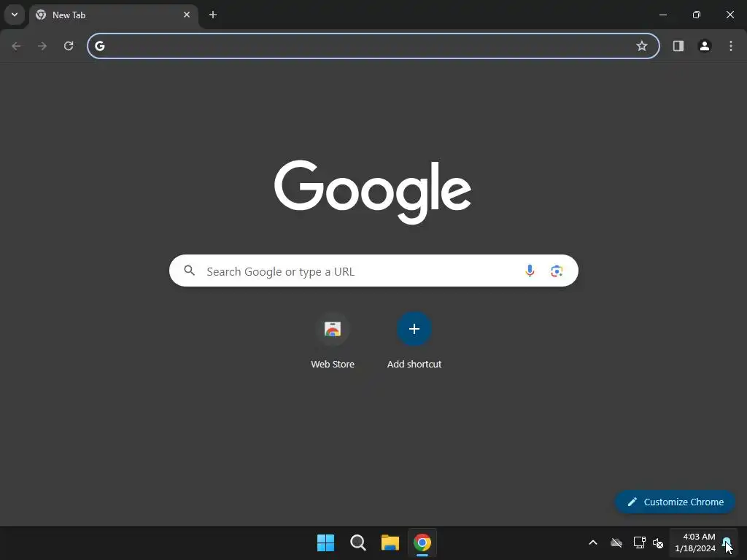Minimize the Chrome window
The height and width of the screenshot is (560, 747).
tap(662, 15)
